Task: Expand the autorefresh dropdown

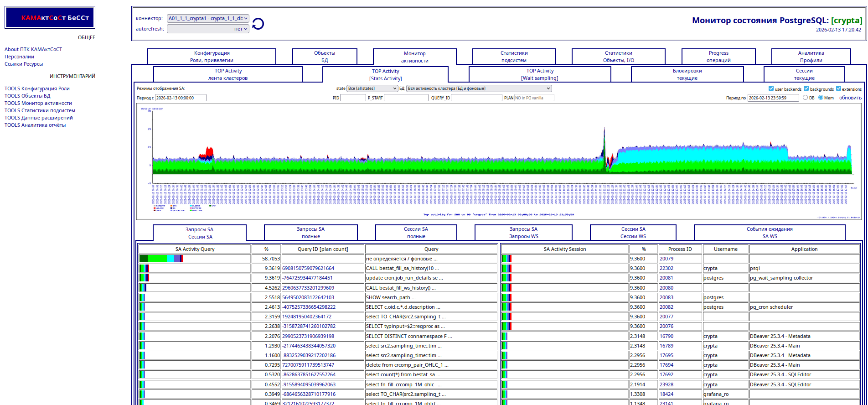Action: tap(208, 29)
